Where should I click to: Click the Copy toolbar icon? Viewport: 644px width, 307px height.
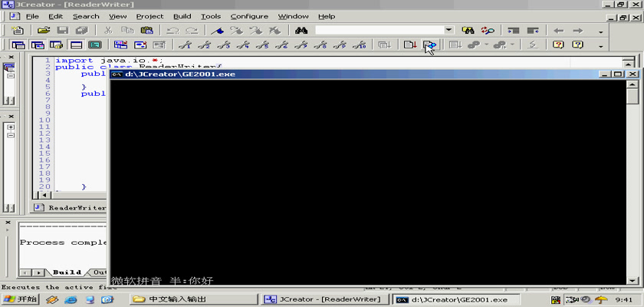coord(128,31)
